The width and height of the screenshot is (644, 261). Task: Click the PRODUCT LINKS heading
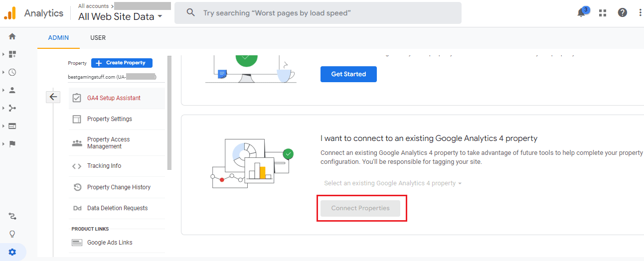coord(90,229)
